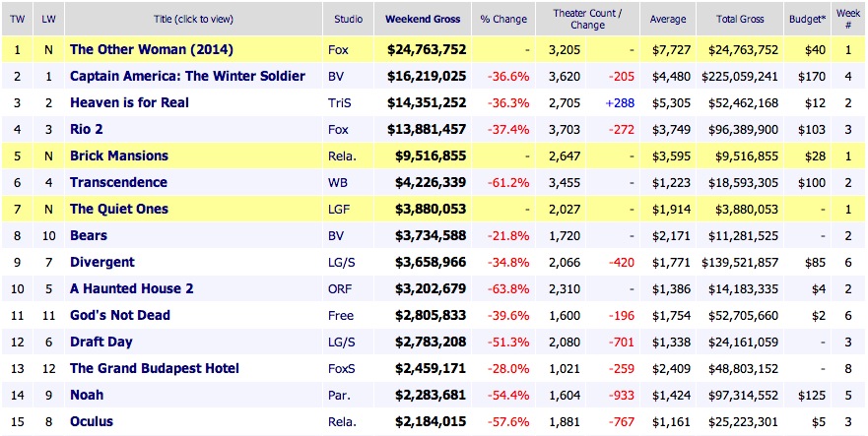Open the Oculus movie page
Image resolution: width=868 pixels, height=436 pixels.
(x=92, y=421)
